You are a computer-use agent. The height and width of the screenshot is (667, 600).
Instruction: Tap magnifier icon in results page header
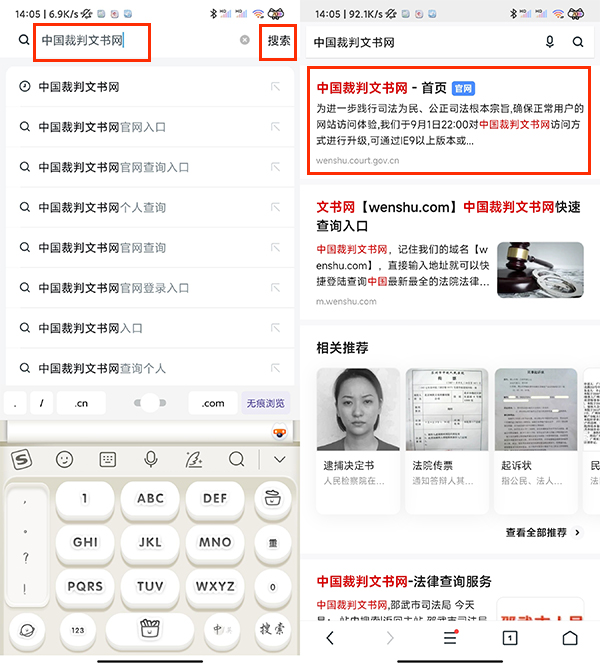[577, 42]
